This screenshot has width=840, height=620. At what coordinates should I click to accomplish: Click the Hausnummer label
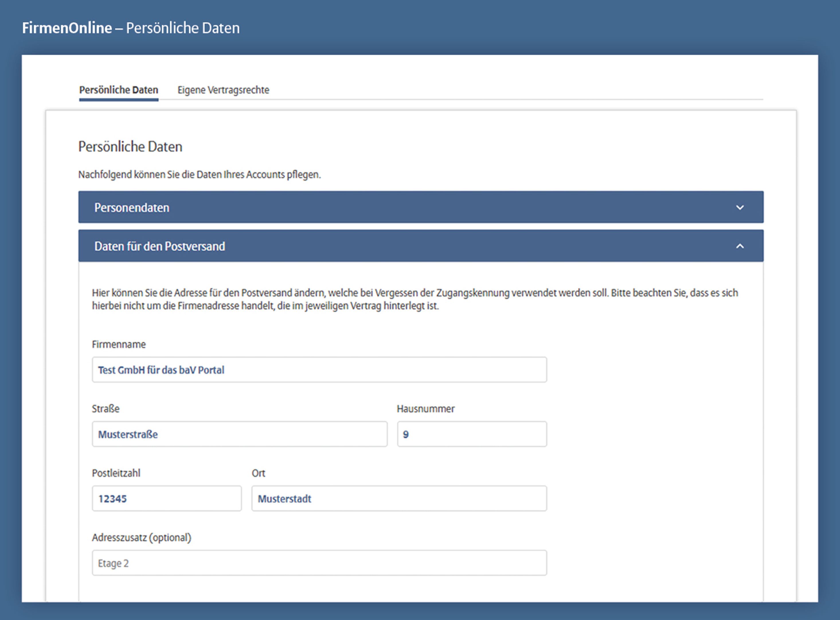click(x=426, y=409)
